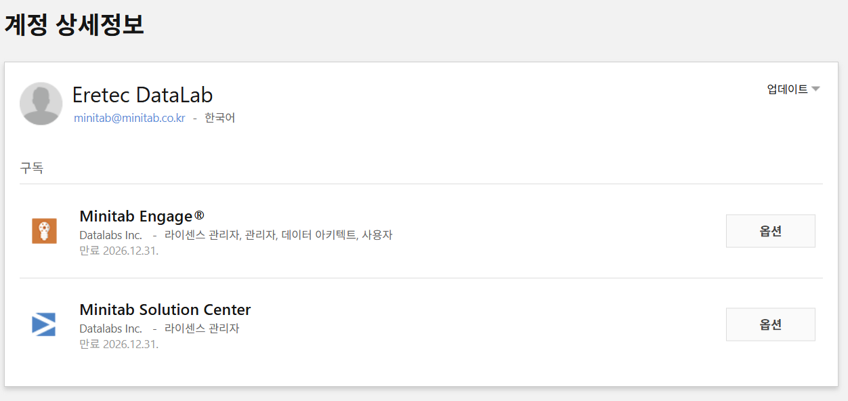Screen dimensions: 848x401
Task: Click the Minitab Engage role list text
Action: (278, 235)
